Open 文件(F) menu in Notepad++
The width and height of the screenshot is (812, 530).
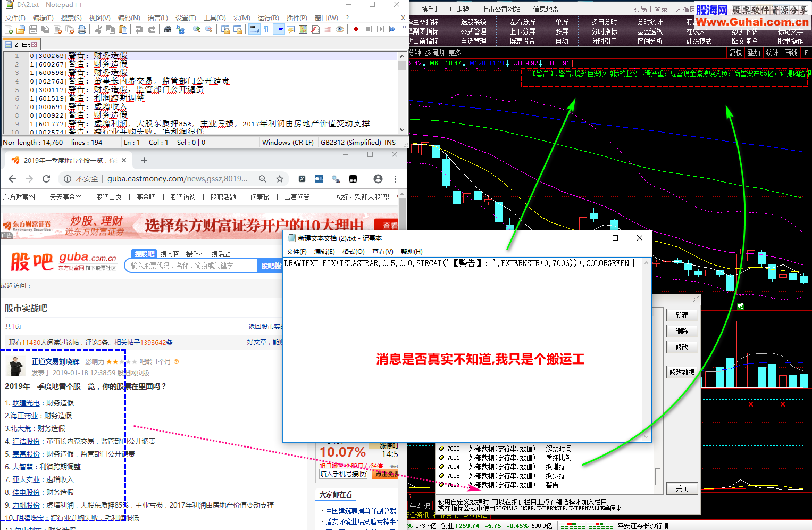[15, 18]
